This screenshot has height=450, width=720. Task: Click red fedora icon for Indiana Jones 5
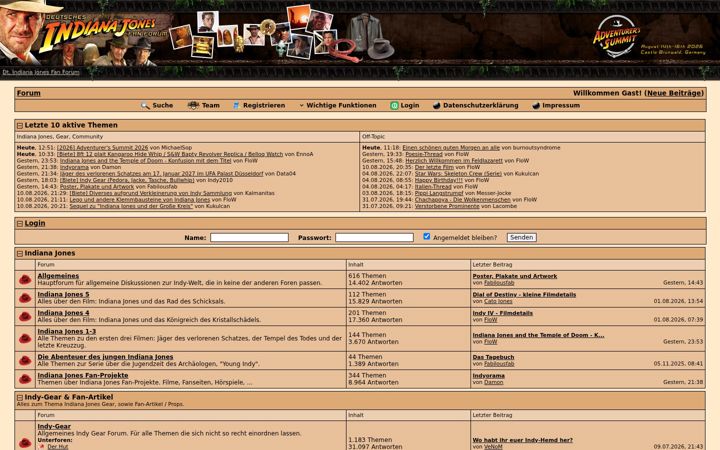[25, 298]
